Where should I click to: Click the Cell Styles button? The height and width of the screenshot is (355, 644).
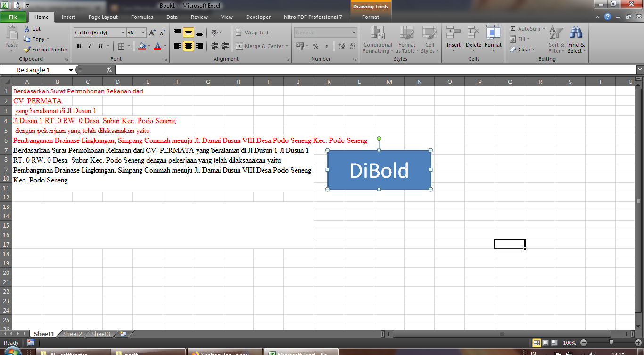tap(429, 40)
